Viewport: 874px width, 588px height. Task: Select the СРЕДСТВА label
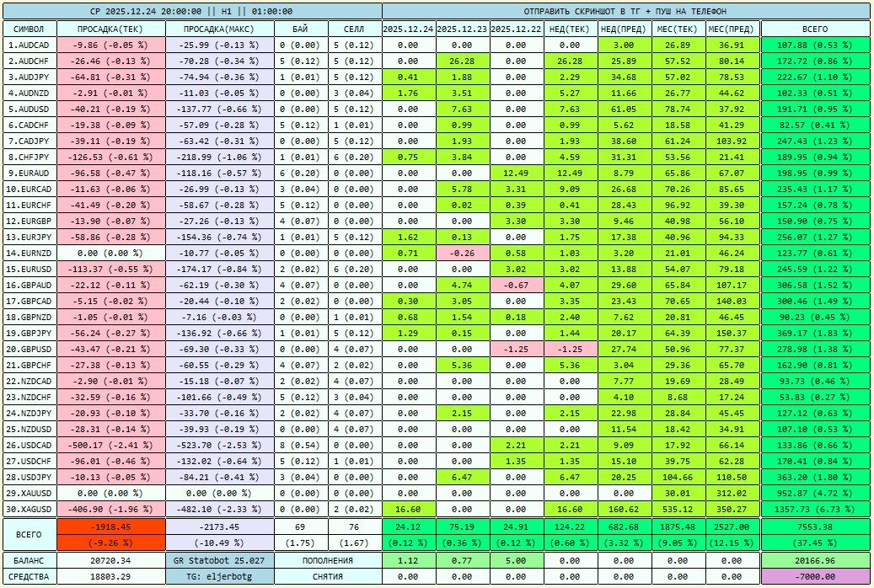(x=29, y=577)
